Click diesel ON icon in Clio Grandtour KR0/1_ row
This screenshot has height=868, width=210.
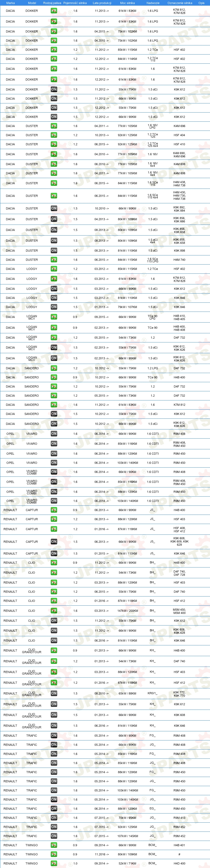coord(54,693)
